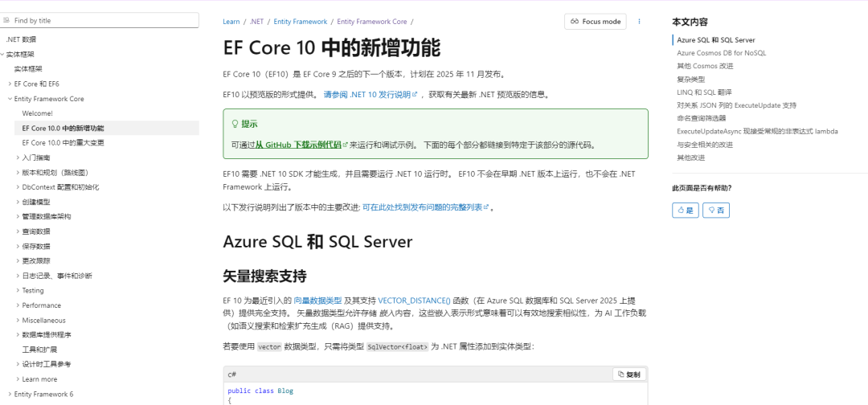The width and height of the screenshot is (868, 405).
Task: Open the 从 GitHub 下载示例代码 link
Action: pyautogui.click(x=299, y=145)
